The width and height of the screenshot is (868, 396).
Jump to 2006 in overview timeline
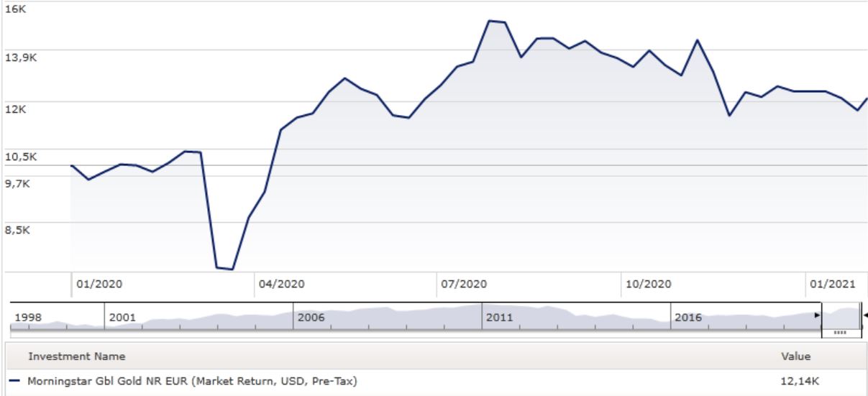click(x=311, y=317)
